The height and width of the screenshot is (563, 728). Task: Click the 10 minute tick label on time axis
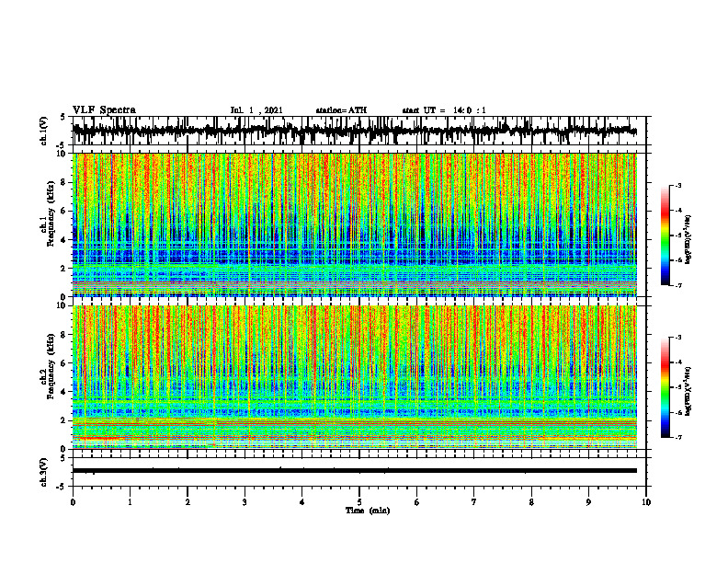pos(646,502)
